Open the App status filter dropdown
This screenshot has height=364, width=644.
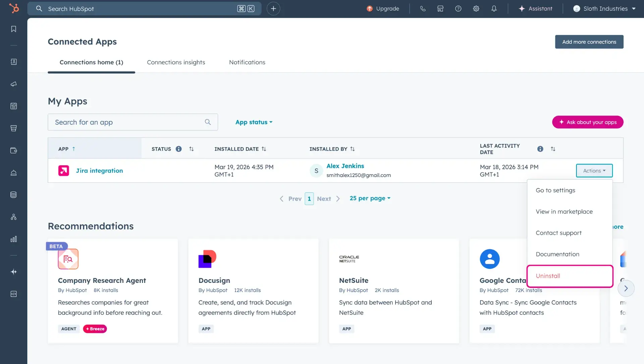tap(254, 122)
